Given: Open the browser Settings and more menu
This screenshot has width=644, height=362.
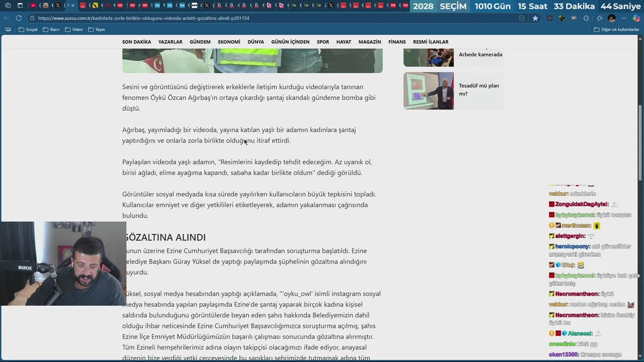Looking at the screenshot, I should (624, 18).
